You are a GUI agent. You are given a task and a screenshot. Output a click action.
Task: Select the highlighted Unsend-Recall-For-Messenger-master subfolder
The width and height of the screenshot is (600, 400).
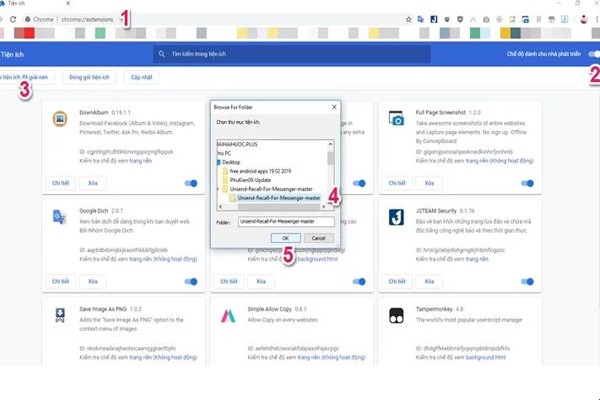click(x=279, y=198)
